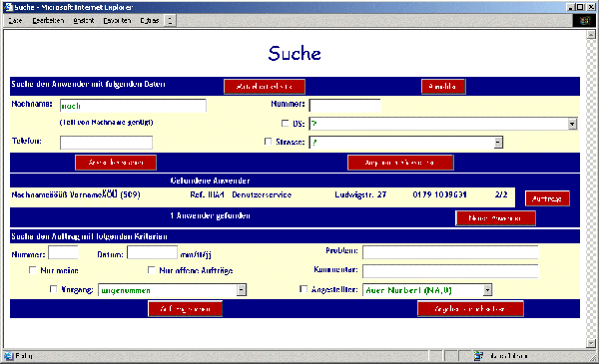Click the page icon in the status bar
Screen dimensions: 599x364
pos(8,356)
